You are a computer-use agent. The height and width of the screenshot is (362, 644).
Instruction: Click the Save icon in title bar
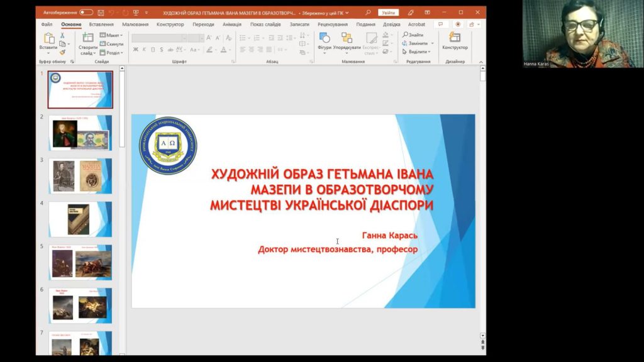[100, 13]
